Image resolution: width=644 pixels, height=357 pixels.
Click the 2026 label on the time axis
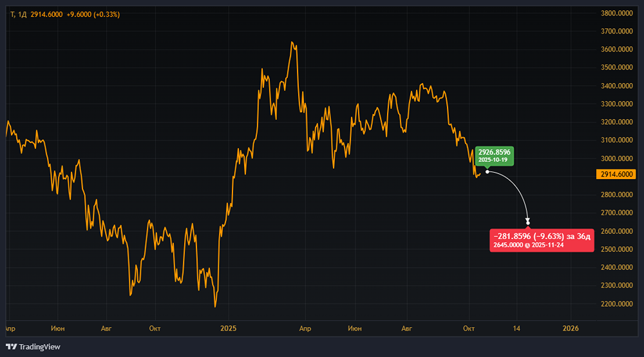pos(571,328)
